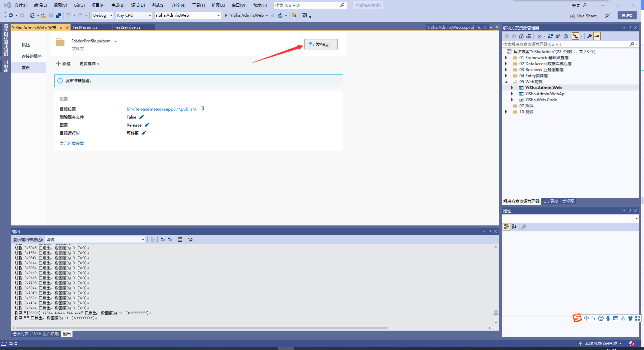Click the 显示所有设置 link

point(72,143)
